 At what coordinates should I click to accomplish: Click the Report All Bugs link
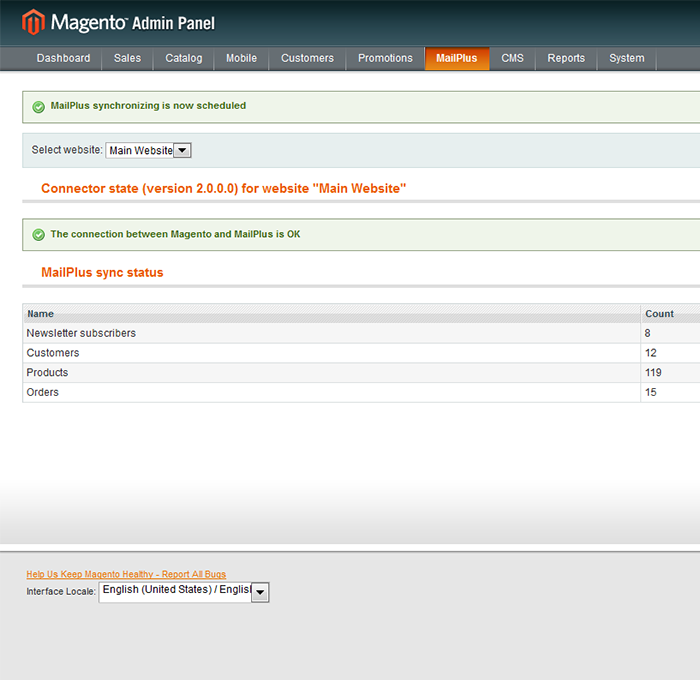point(126,574)
